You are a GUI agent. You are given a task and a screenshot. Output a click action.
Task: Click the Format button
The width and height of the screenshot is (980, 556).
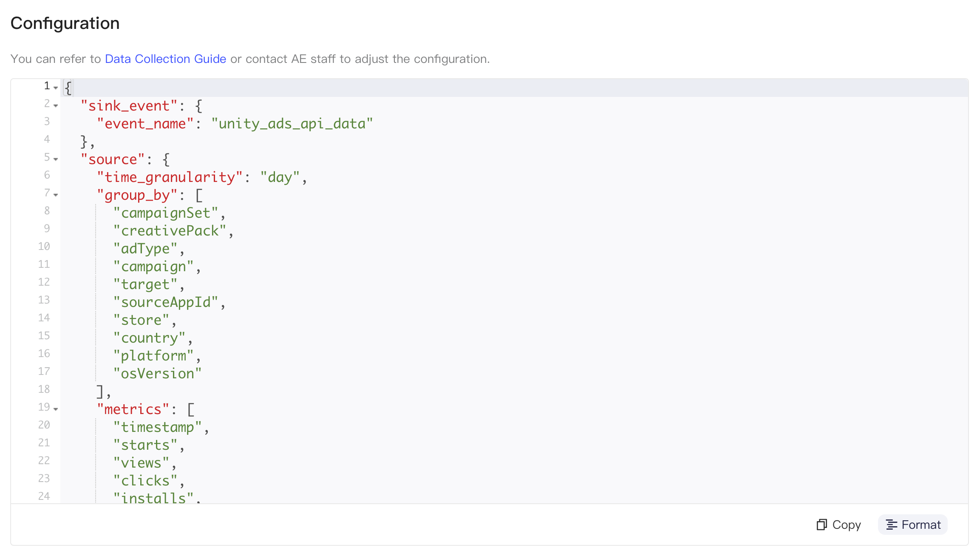point(913,525)
